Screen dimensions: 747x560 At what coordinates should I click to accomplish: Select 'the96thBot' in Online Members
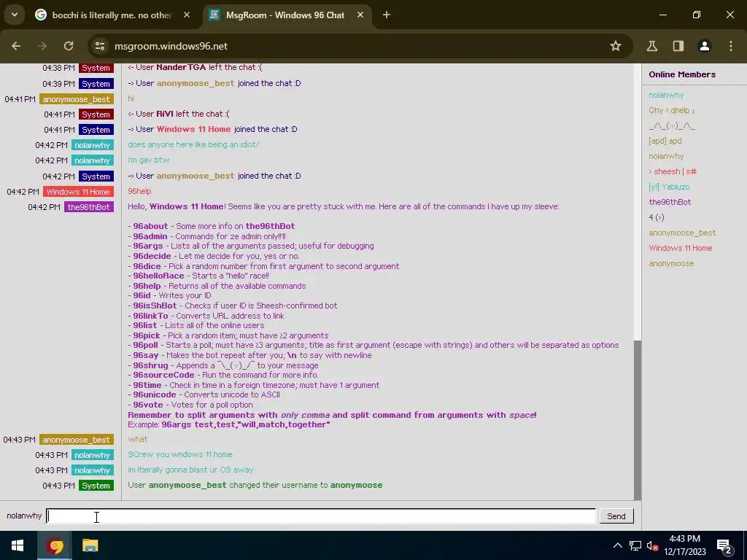point(670,202)
